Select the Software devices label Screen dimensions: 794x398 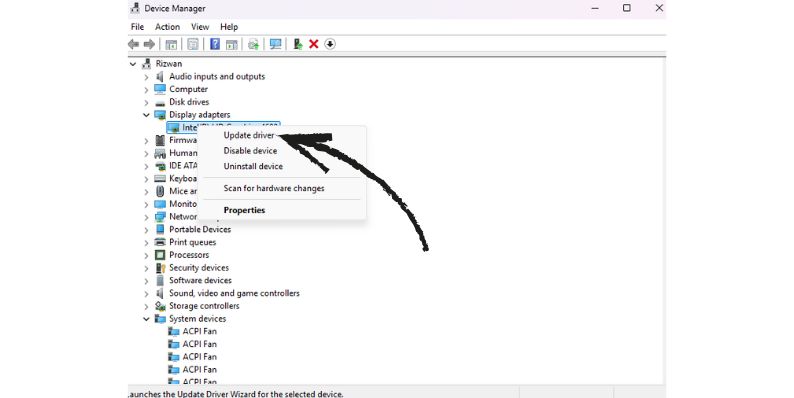coord(201,281)
